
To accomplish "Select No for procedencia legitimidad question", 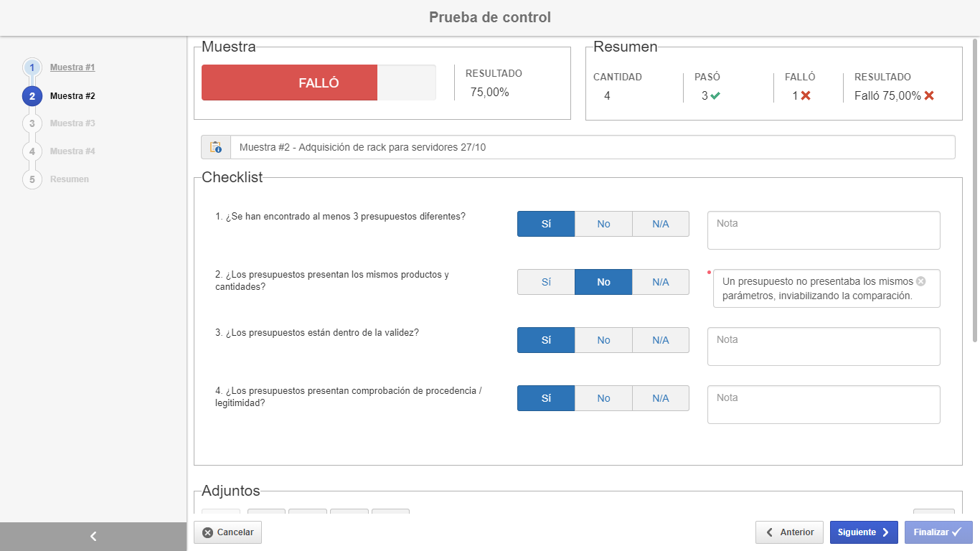I will click(603, 398).
